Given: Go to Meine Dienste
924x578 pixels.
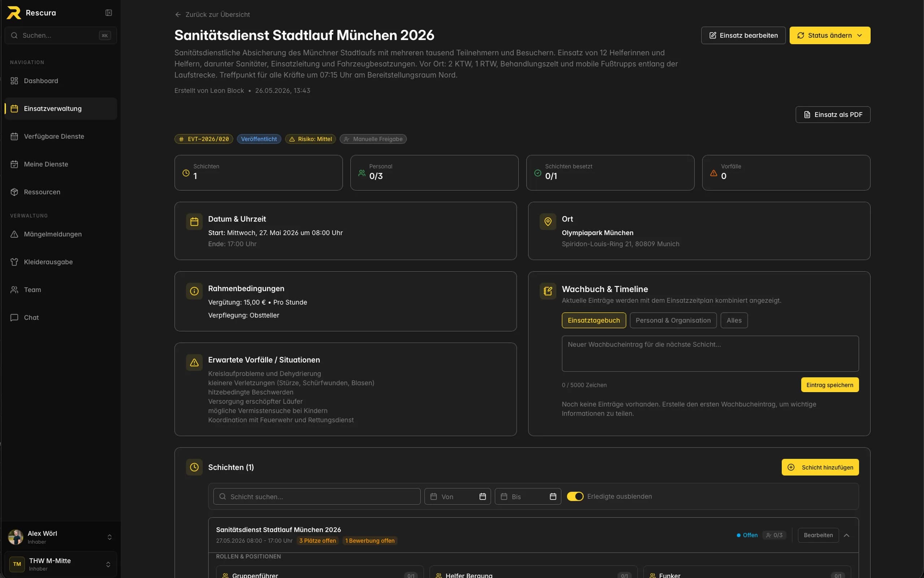Looking at the screenshot, I should [x=61, y=164].
